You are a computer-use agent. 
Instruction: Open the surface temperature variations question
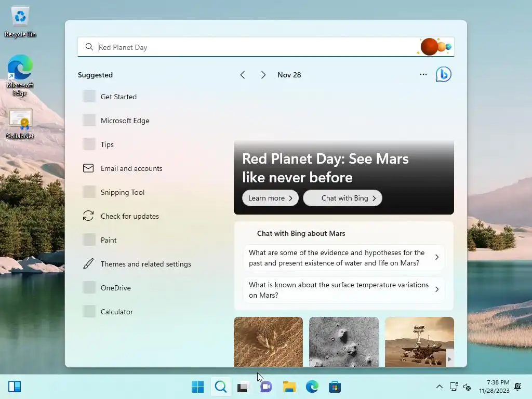click(344, 290)
